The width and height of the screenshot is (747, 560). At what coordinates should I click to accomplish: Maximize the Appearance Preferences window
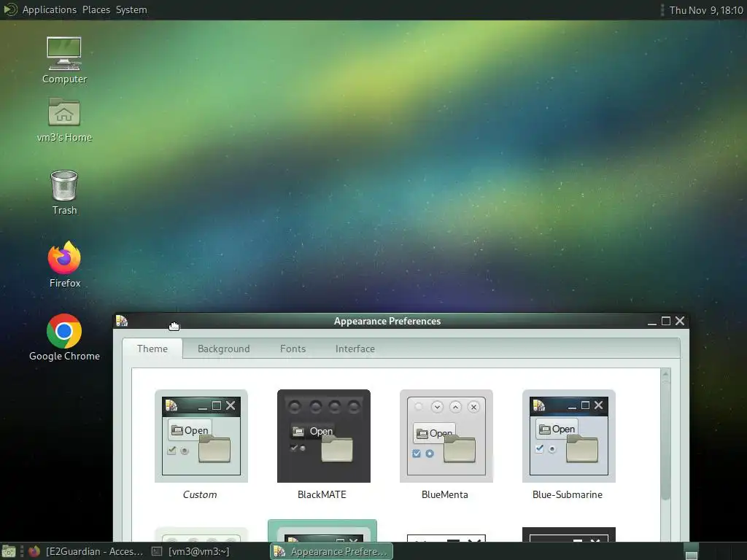(x=666, y=321)
